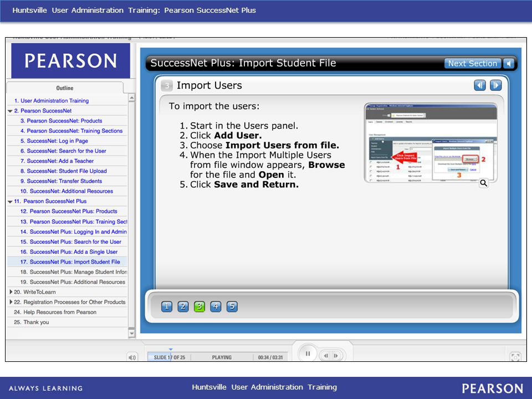The image size is (532, 399).
Task: Open step 4 numbered button
Action: pos(216,306)
